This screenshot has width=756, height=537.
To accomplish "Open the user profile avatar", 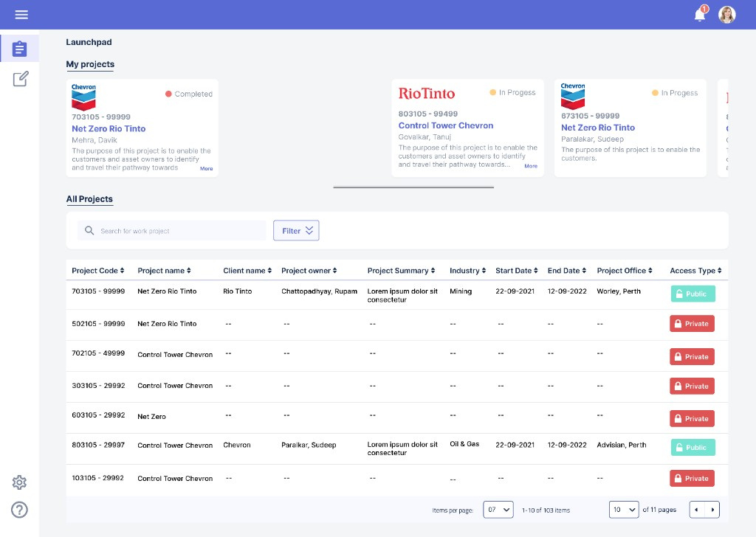I will click(727, 15).
